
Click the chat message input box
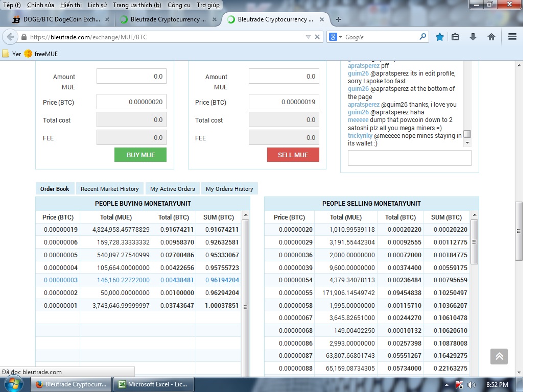[410, 158]
